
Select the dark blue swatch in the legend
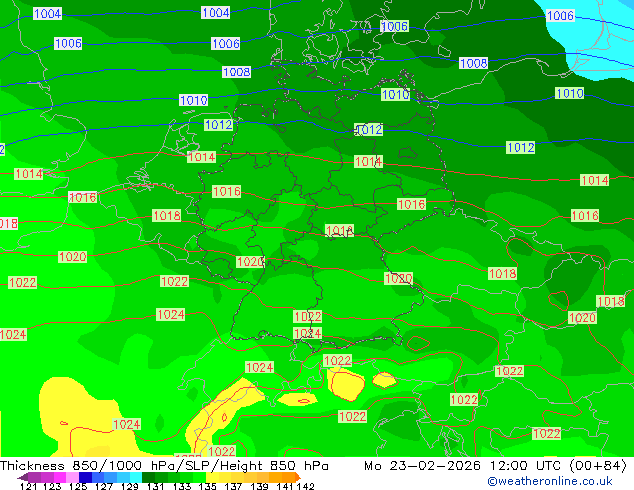85,477
